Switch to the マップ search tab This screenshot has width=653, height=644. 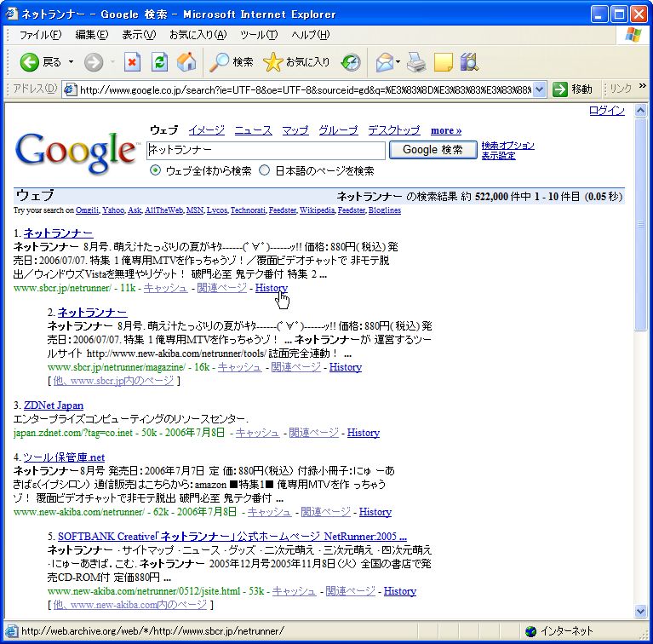click(x=295, y=130)
